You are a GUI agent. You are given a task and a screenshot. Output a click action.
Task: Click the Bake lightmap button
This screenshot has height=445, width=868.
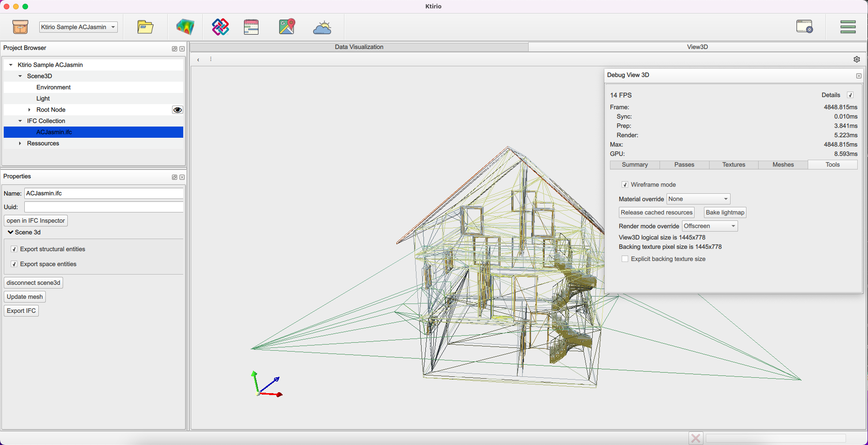point(725,212)
